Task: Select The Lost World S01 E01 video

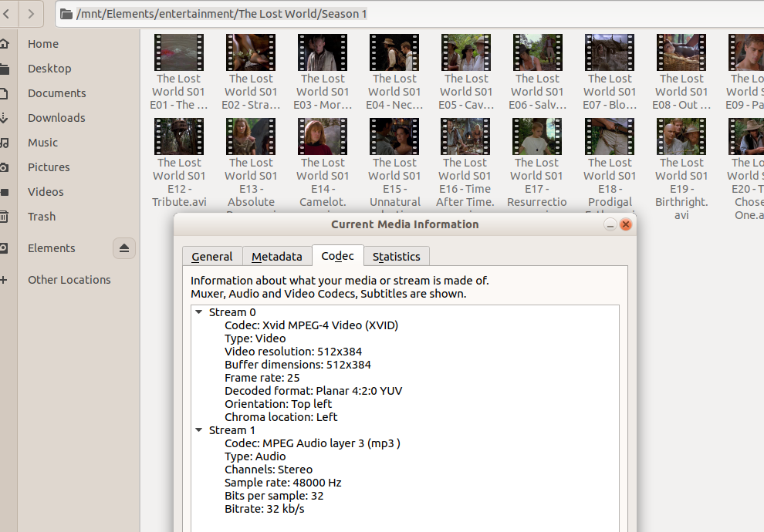Action: pos(179,72)
